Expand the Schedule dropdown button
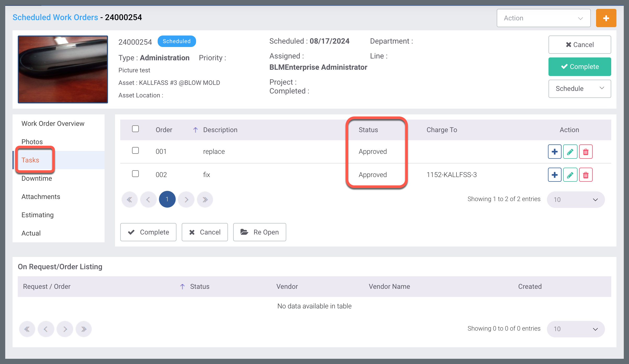 coord(579,89)
